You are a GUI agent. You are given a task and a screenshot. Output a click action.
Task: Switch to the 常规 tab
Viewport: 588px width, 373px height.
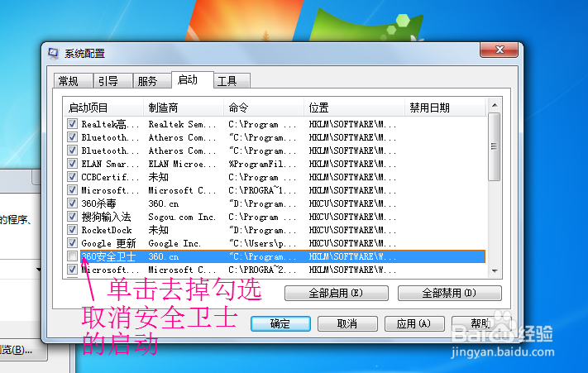click(x=74, y=80)
